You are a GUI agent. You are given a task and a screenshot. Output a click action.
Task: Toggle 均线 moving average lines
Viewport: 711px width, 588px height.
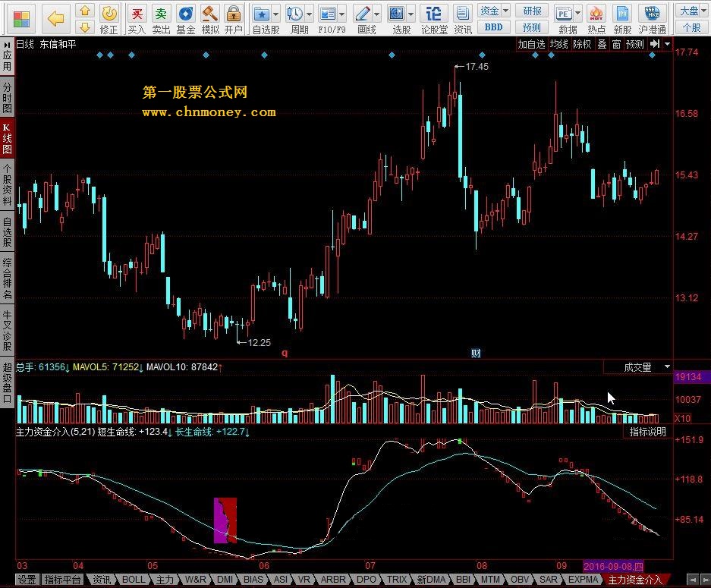click(558, 44)
